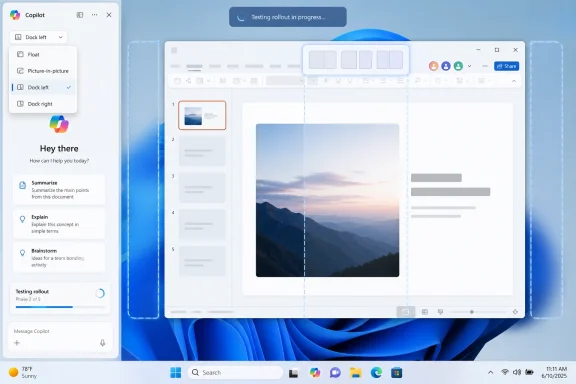Launch Copilot from the taskbar
576x384 pixels.
(315, 373)
